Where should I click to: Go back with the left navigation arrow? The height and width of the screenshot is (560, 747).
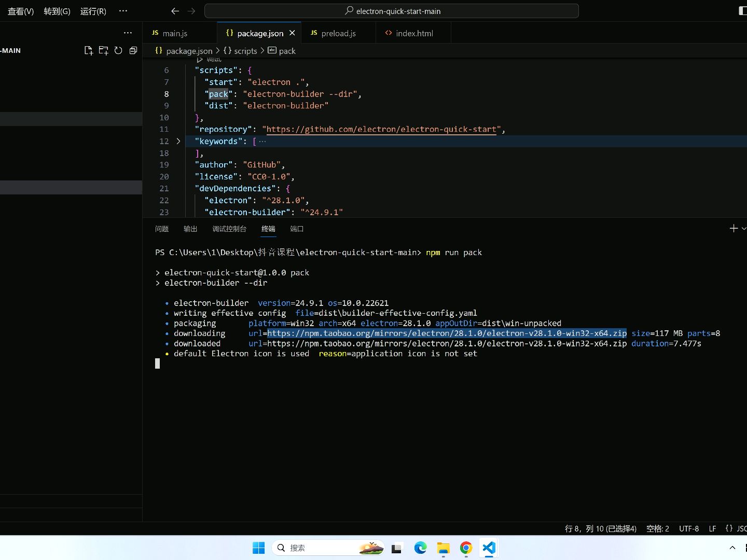click(175, 11)
